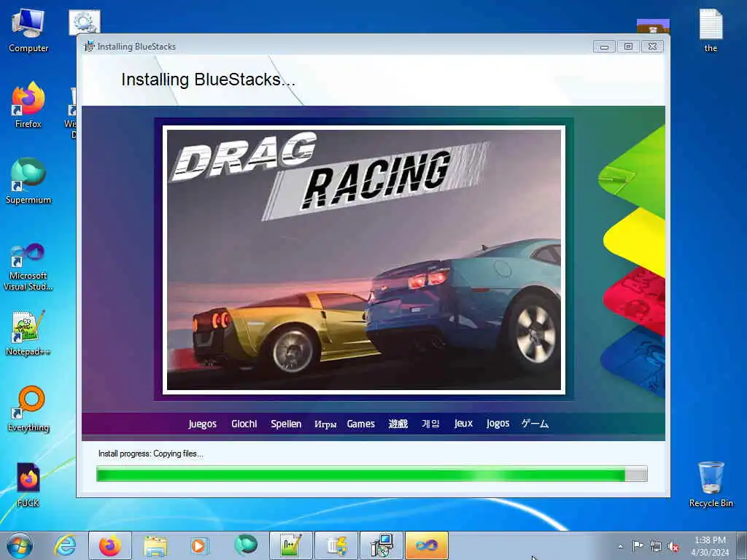The height and width of the screenshot is (560, 747).
Task: Switch to Notepad++ in the taskbar
Action: 290,545
